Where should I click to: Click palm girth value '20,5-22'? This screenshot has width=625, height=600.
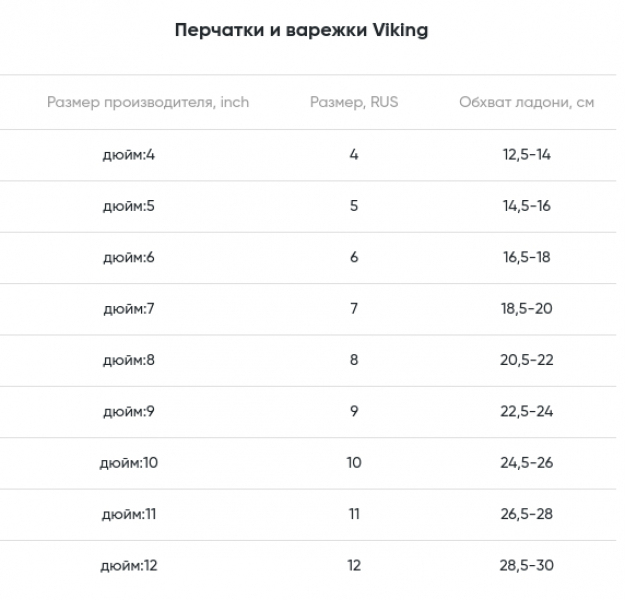coord(526,360)
